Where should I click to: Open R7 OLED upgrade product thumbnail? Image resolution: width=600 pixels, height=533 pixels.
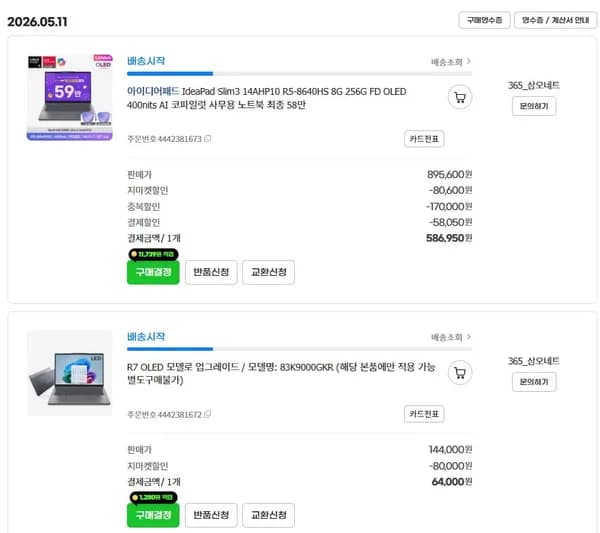click(x=70, y=373)
